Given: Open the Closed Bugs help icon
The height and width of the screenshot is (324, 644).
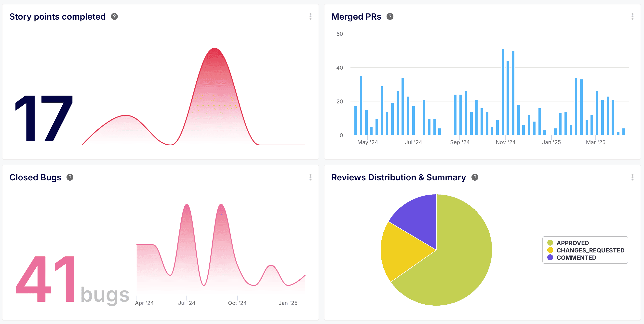Looking at the screenshot, I should click(70, 177).
